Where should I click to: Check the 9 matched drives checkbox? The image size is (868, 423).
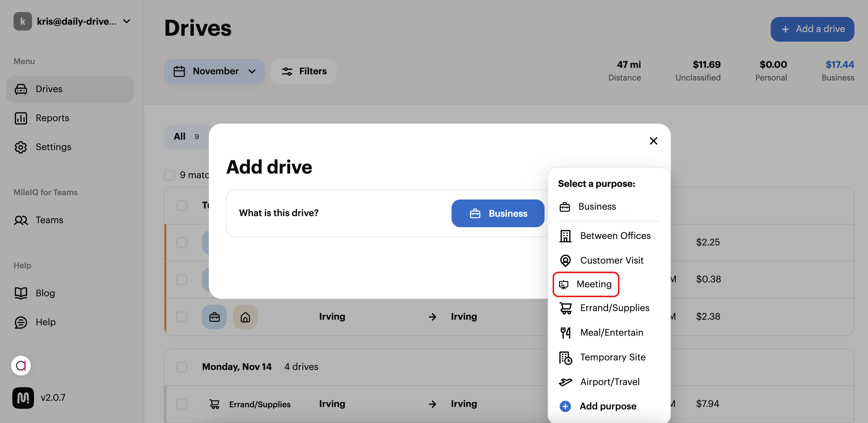pyautogui.click(x=169, y=175)
